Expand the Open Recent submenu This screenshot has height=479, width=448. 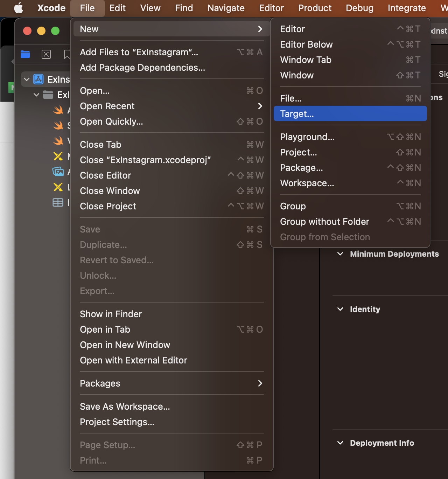click(x=171, y=106)
